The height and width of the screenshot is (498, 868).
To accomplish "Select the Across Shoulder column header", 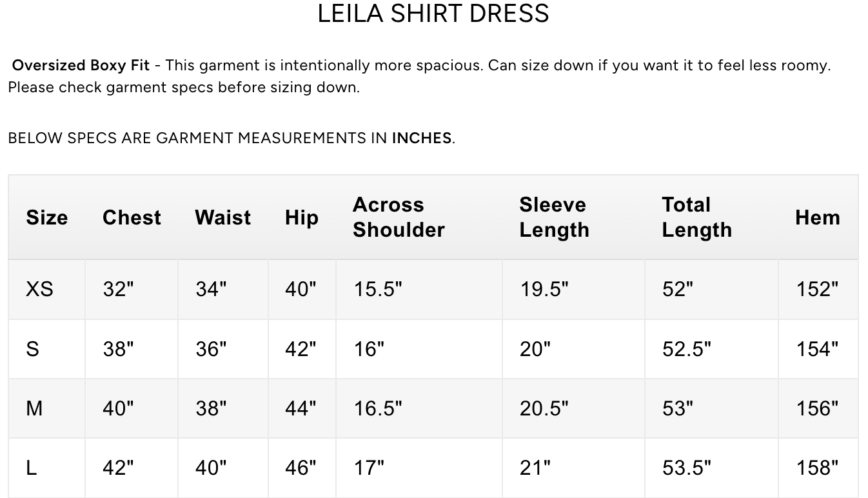I will click(399, 217).
